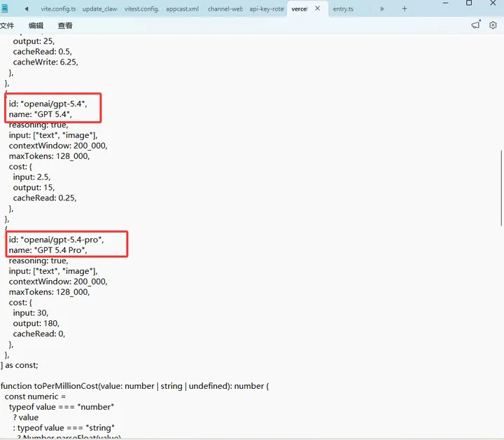Close the Notepad window
The image size is (504, 440).
tap(493, 4)
